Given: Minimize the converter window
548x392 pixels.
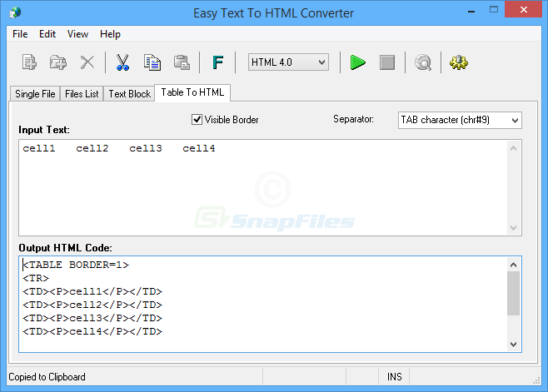Looking at the screenshot, I should tap(471, 11).
